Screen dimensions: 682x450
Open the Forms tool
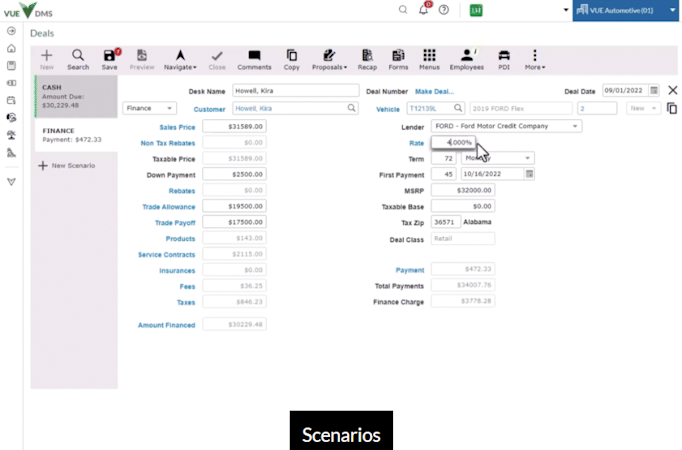pos(398,60)
